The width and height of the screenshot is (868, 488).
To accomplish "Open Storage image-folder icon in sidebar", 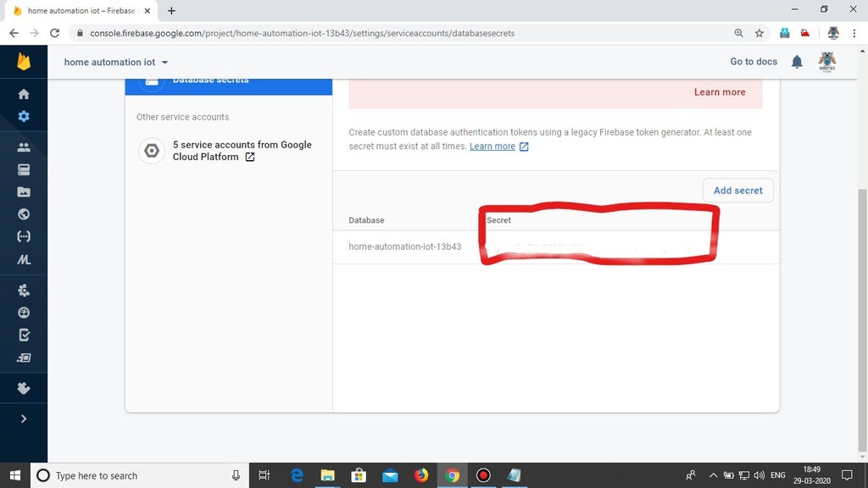I will point(23,192).
